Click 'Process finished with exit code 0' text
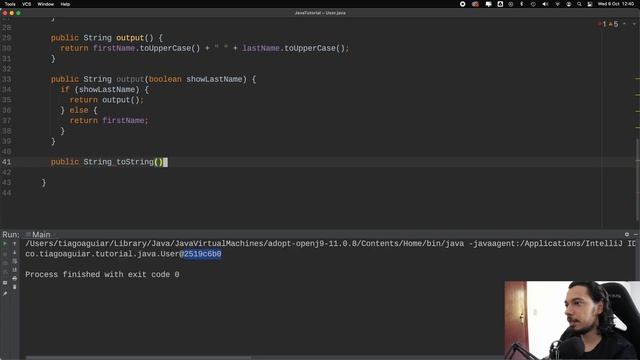640x360 pixels. [x=102, y=274]
